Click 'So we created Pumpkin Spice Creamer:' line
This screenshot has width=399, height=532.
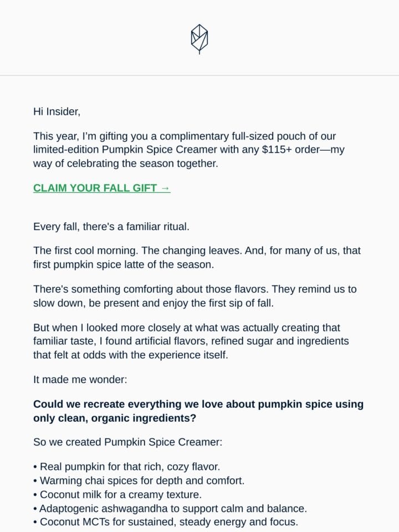coord(128,442)
